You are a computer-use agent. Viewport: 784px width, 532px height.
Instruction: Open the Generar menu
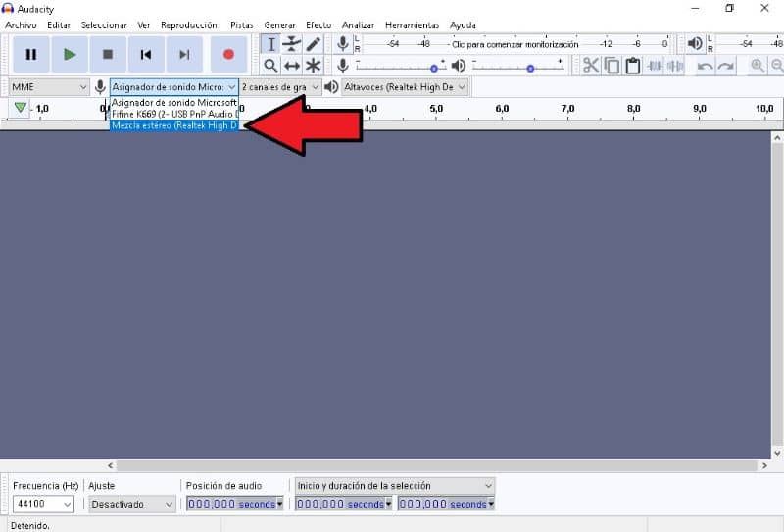[279, 25]
